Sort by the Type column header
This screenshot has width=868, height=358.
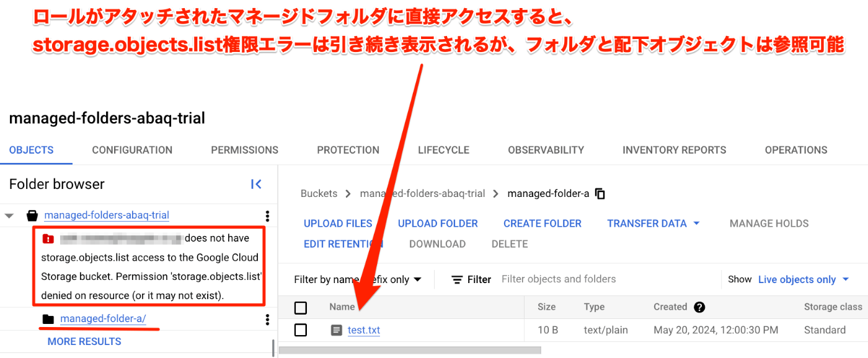click(x=594, y=307)
